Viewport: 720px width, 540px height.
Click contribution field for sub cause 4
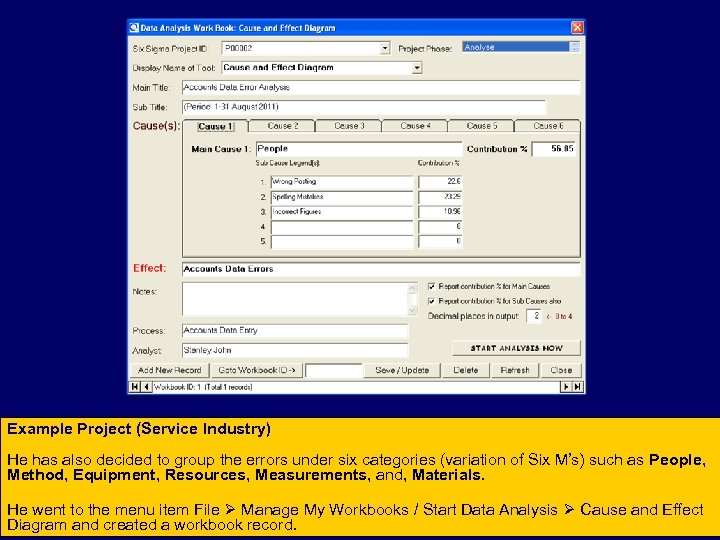coord(440,227)
